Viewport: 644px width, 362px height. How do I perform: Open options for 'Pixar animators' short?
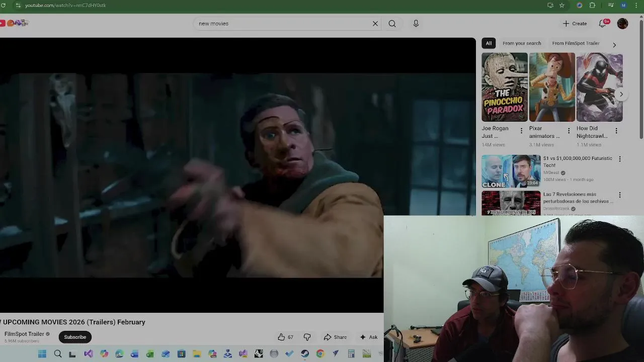569,131
